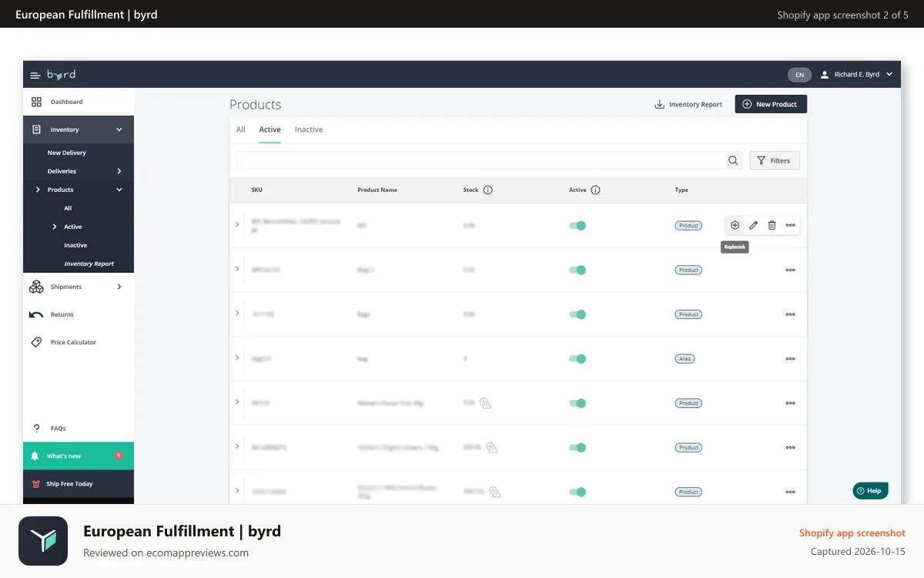Click the green Help button
This screenshot has width=924, height=578.
point(870,490)
